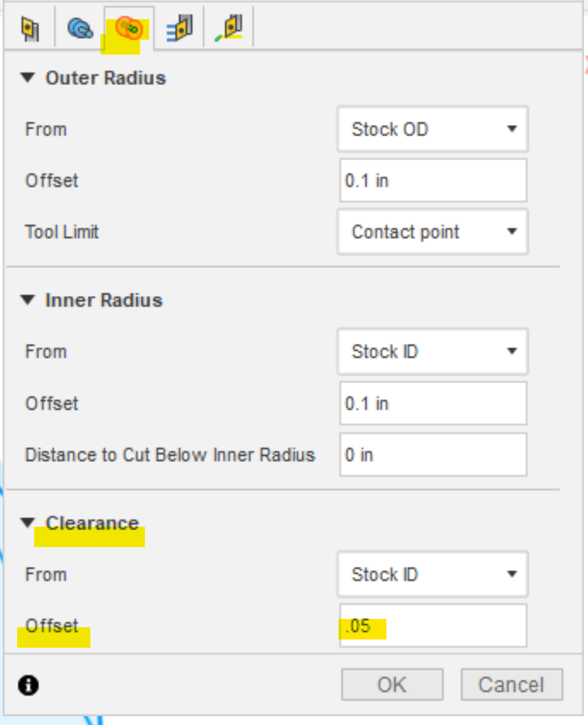
Task: Switch to the Geometry tab icon
Action: point(79,29)
